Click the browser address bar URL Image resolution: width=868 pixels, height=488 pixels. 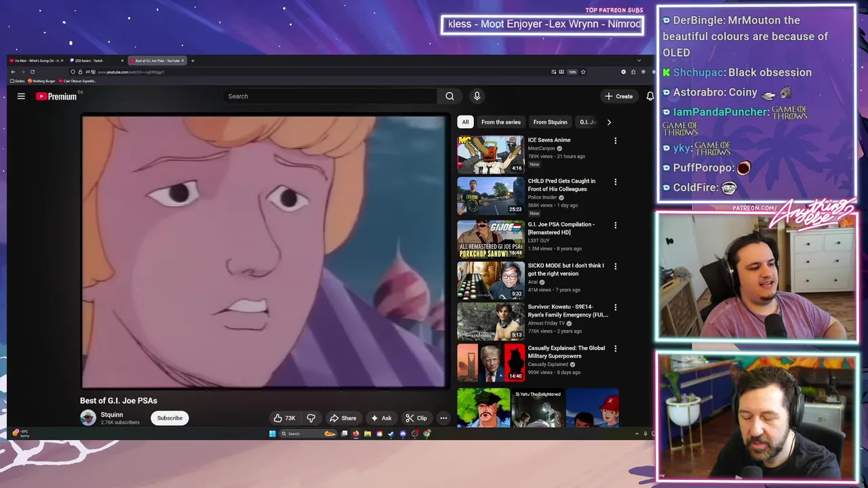click(x=131, y=72)
